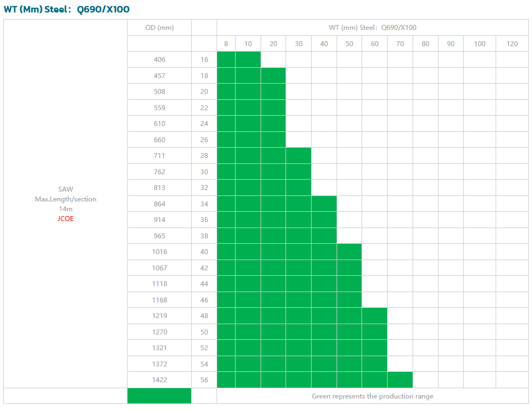Click the OD value 1422 row label
Screen dimensions: 532x411
coord(159,380)
